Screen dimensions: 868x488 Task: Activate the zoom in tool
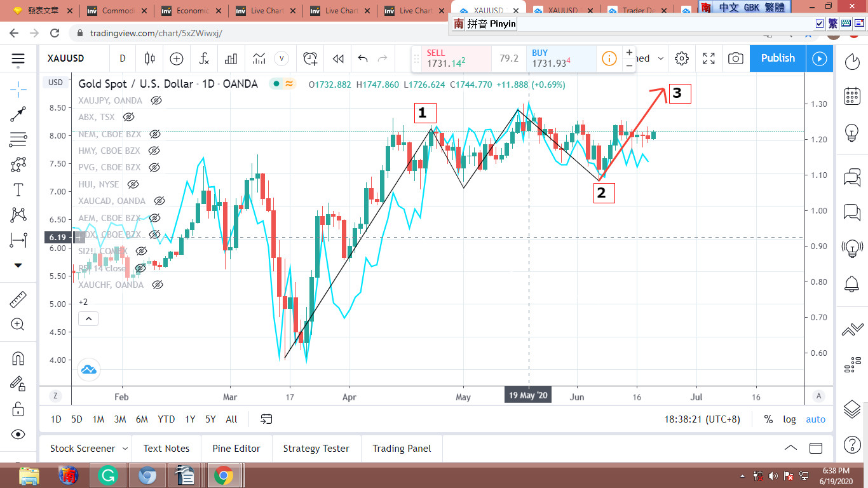click(18, 325)
